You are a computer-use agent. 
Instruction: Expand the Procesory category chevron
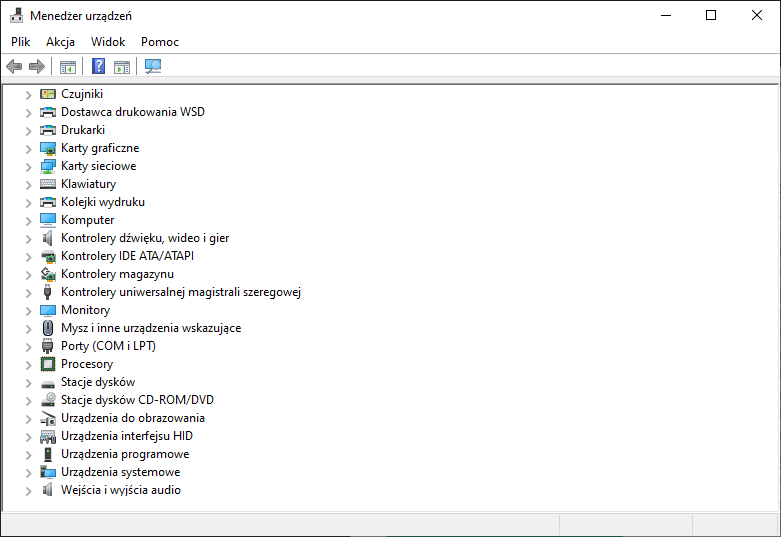28,365
